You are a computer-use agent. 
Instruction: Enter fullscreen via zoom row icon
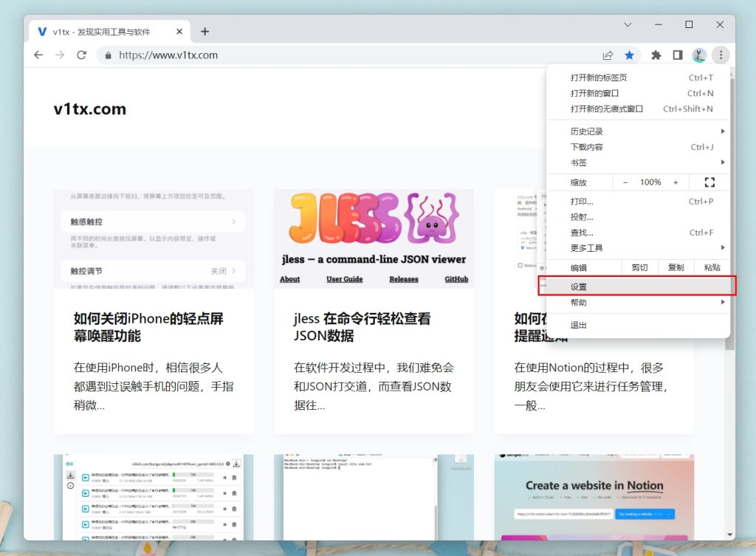point(709,182)
